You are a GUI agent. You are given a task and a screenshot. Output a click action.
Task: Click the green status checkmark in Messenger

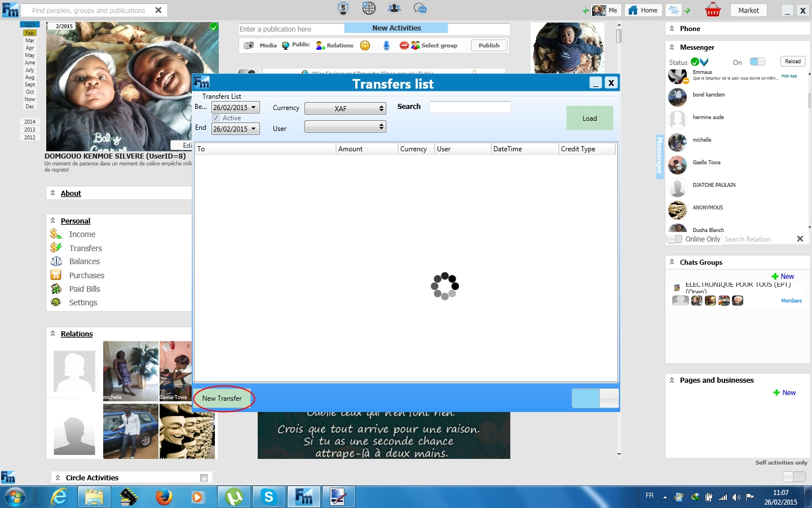coord(695,62)
